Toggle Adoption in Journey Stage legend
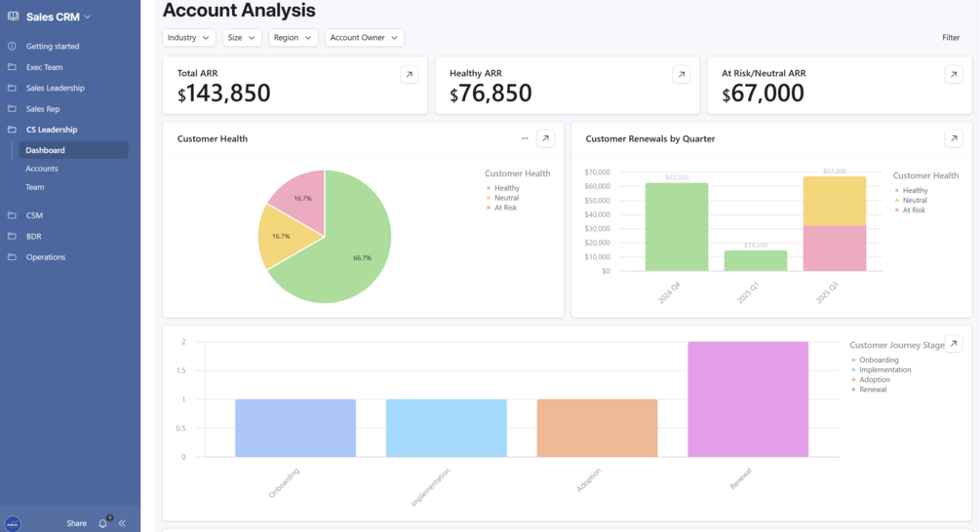Screen dimensions: 980x532 (x=871, y=380)
